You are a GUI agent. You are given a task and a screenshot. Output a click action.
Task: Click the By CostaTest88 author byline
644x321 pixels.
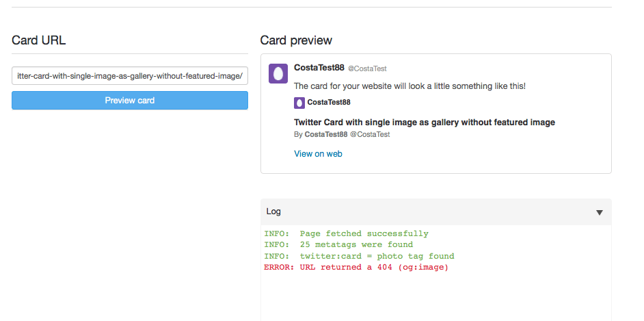321,134
